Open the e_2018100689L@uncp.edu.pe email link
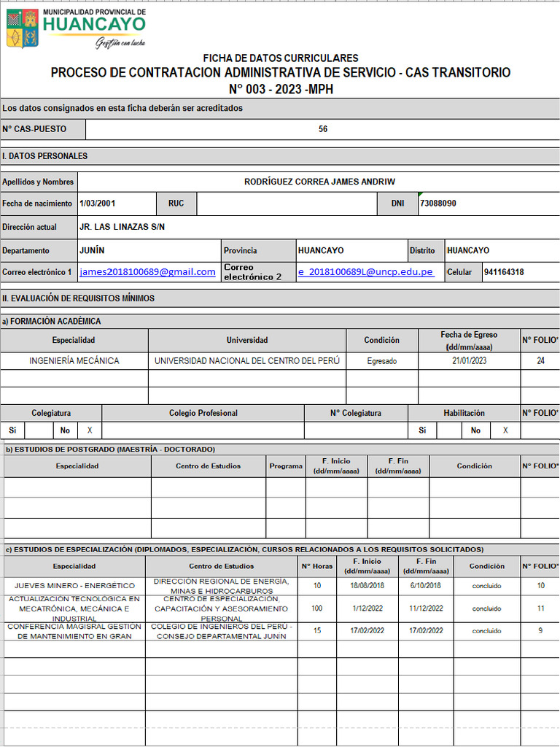 [x=365, y=272]
